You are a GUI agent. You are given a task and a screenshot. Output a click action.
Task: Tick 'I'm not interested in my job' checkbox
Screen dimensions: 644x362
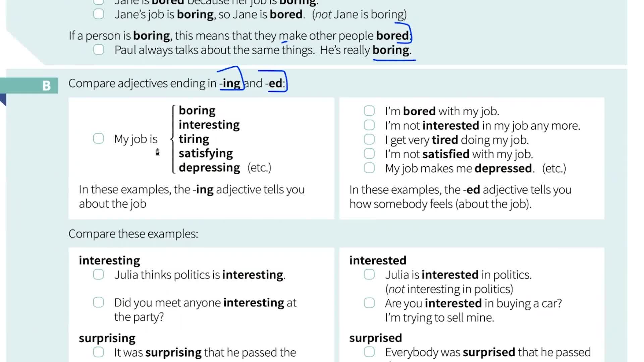click(369, 125)
